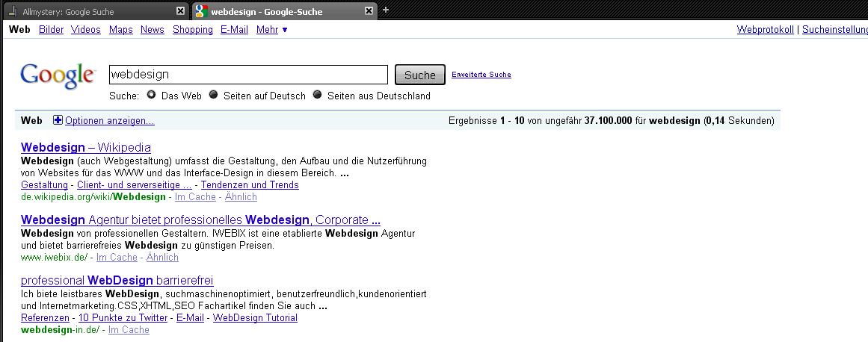Viewport: 868px width, 342px height.
Task: Open WebDesign Tutorial sublink
Action: 255,317
